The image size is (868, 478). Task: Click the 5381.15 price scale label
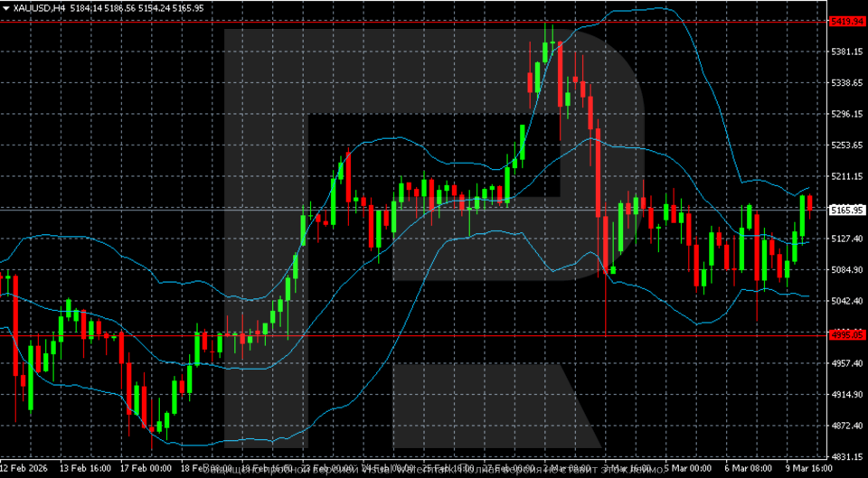[x=846, y=52]
